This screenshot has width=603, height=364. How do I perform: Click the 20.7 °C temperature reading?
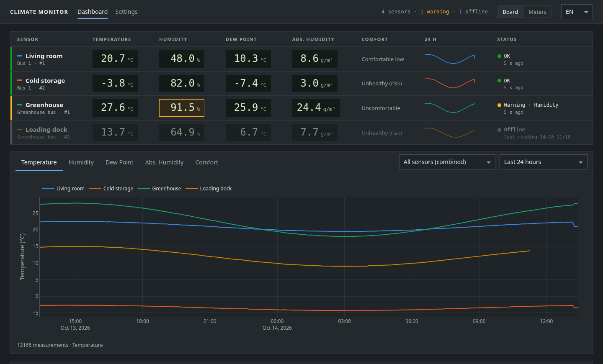[x=115, y=59]
